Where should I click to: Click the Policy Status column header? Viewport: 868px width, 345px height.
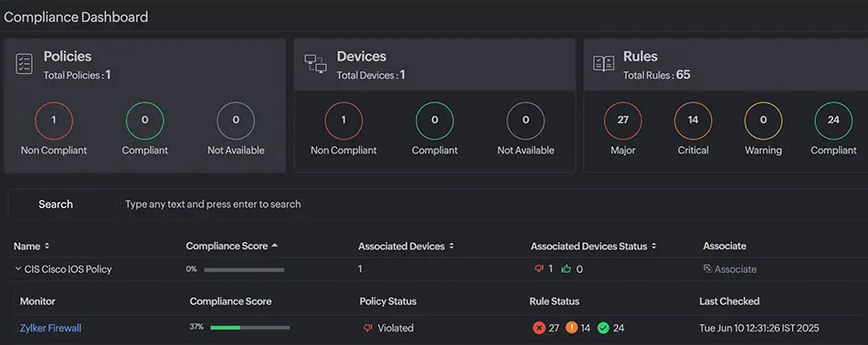[x=388, y=301]
